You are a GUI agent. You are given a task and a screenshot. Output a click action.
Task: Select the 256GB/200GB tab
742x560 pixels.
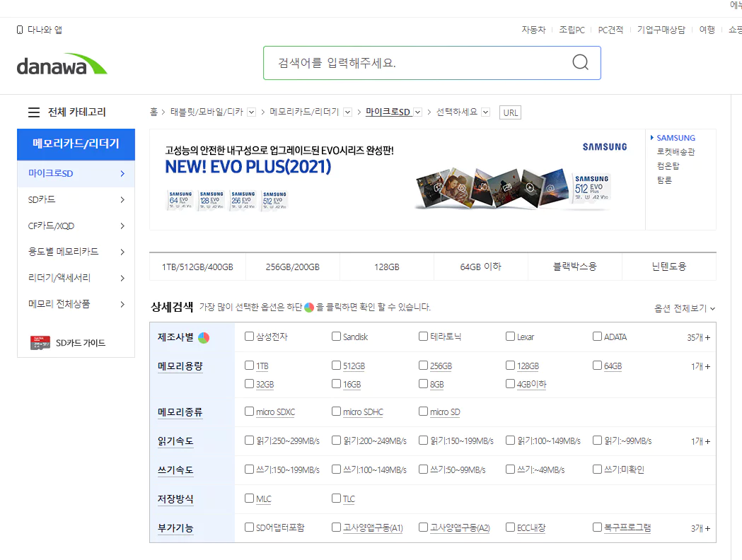[292, 267]
